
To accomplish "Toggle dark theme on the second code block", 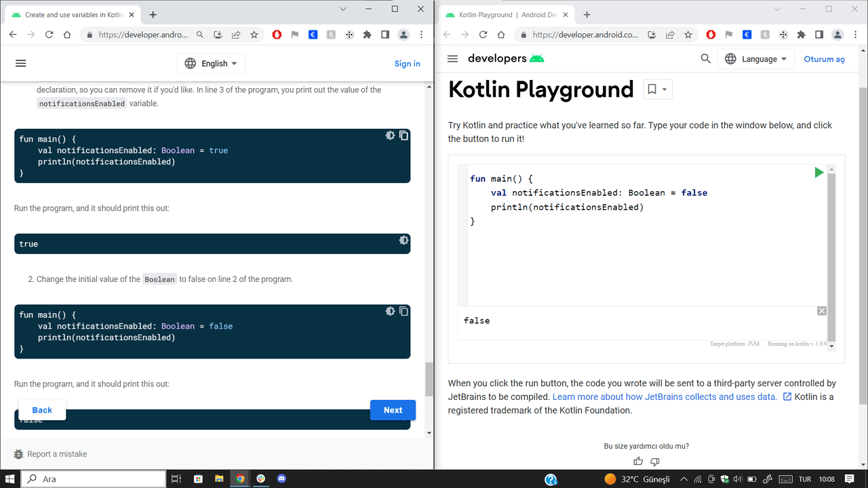I will (390, 311).
